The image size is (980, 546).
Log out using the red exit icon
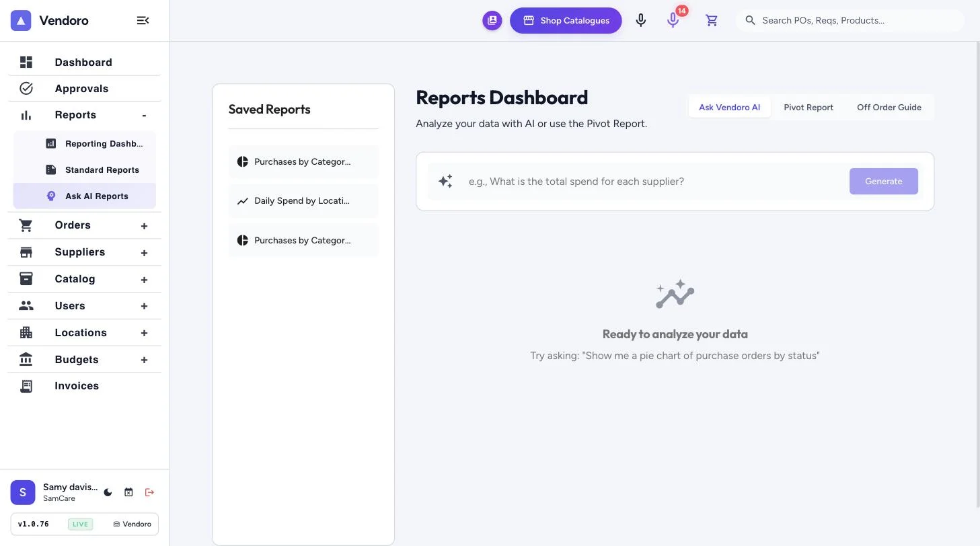tap(149, 492)
